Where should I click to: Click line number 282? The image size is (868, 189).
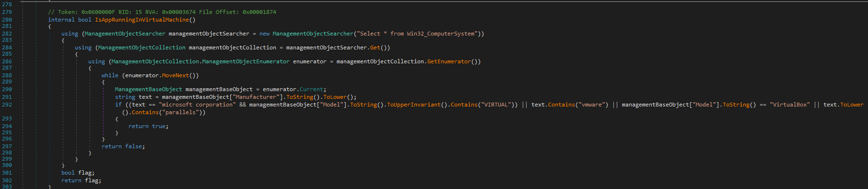pos(7,34)
